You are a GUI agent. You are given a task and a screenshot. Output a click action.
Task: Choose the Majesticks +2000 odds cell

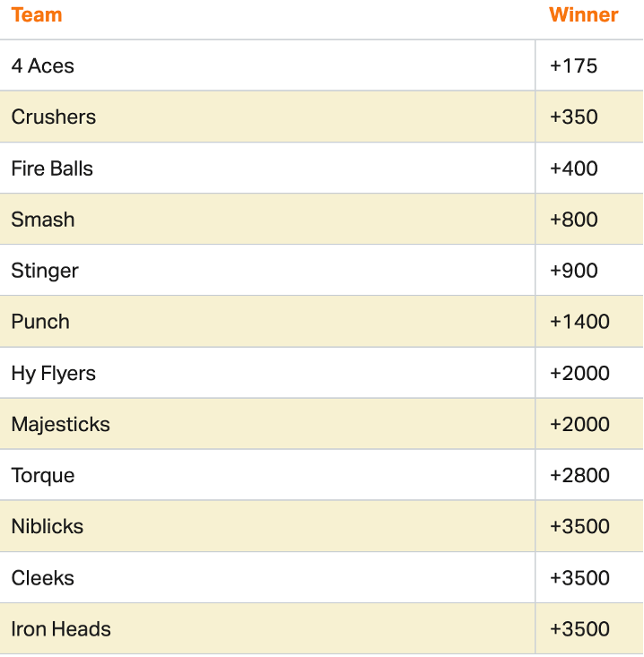pos(579,424)
